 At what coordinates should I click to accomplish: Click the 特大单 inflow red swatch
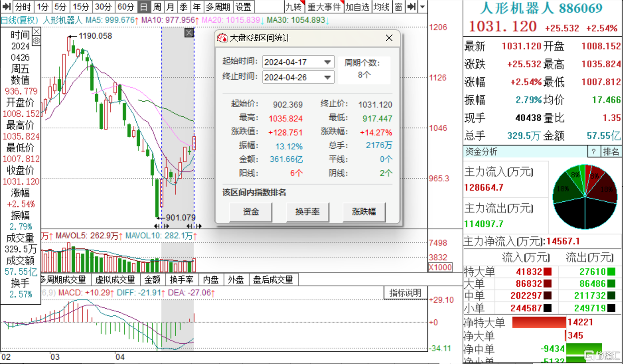coord(548,272)
